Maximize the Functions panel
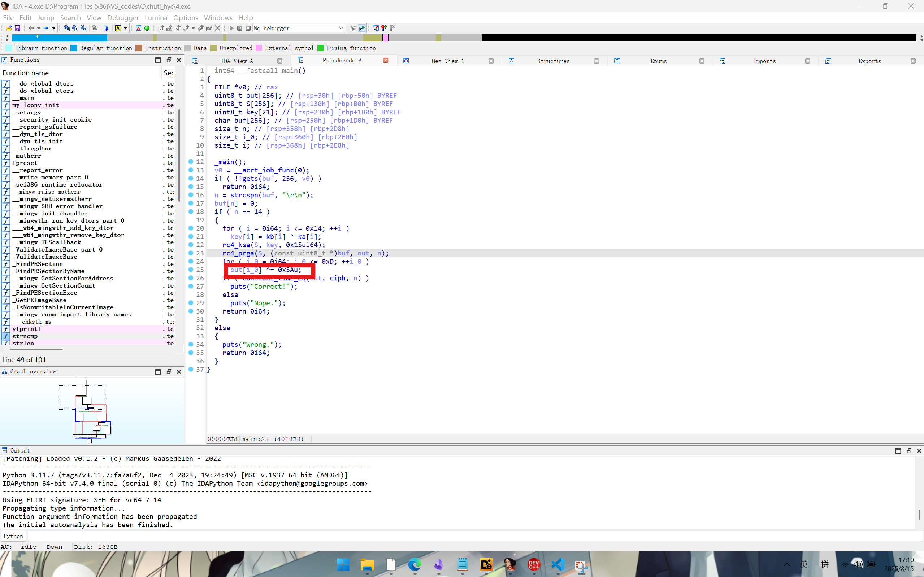Image resolution: width=924 pixels, height=577 pixels. pyautogui.click(x=158, y=60)
